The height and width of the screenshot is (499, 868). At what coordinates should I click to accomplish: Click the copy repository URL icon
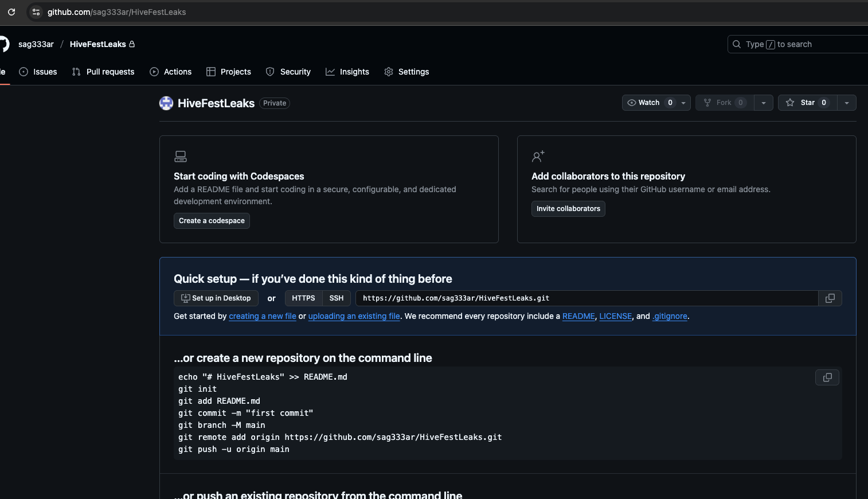coord(830,298)
